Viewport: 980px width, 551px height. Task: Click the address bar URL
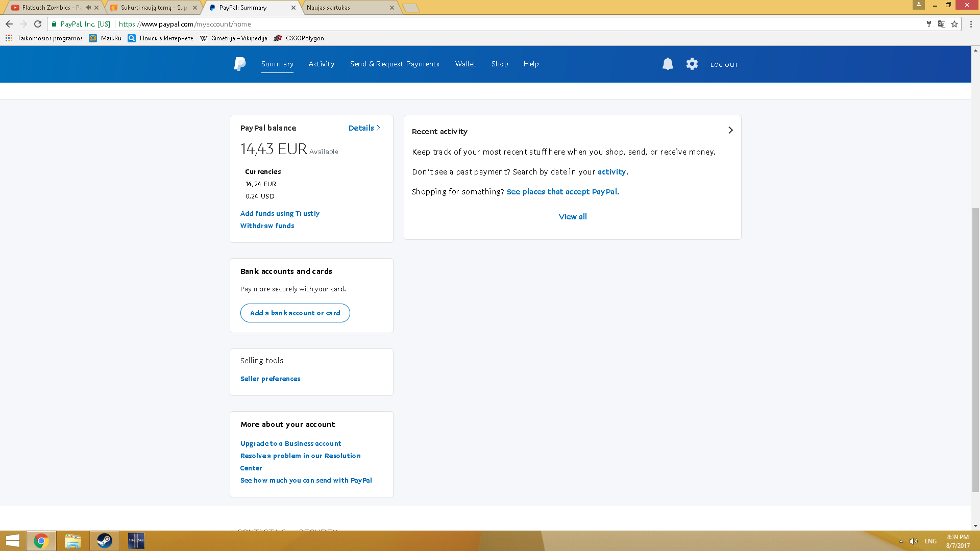[185, 24]
